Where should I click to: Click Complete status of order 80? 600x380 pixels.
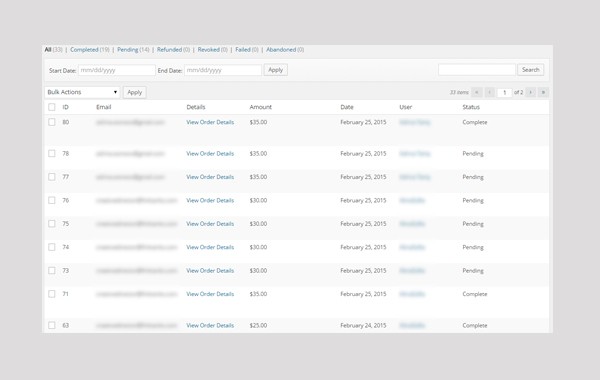[x=475, y=122]
